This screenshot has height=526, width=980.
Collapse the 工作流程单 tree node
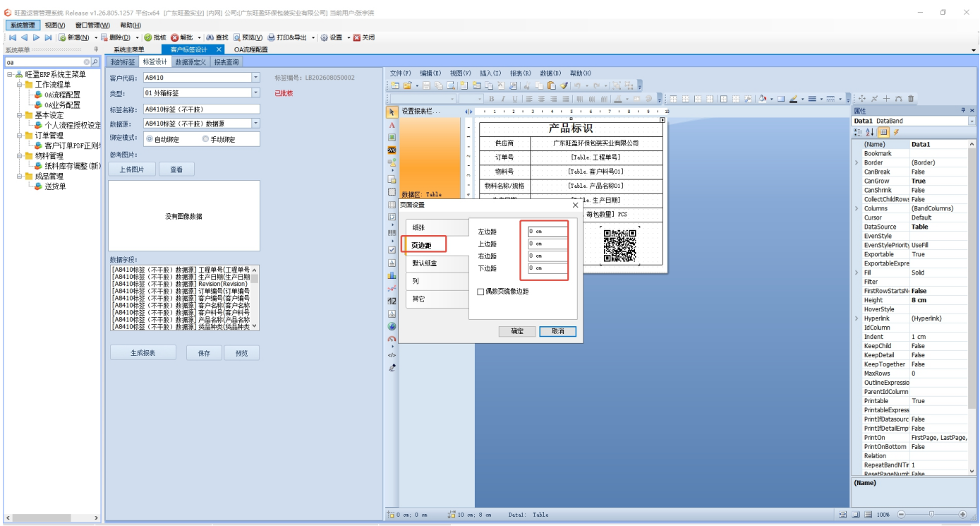[x=20, y=85]
